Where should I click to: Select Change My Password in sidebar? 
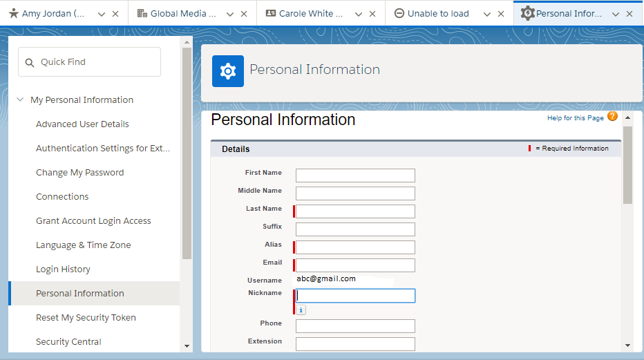coord(79,173)
